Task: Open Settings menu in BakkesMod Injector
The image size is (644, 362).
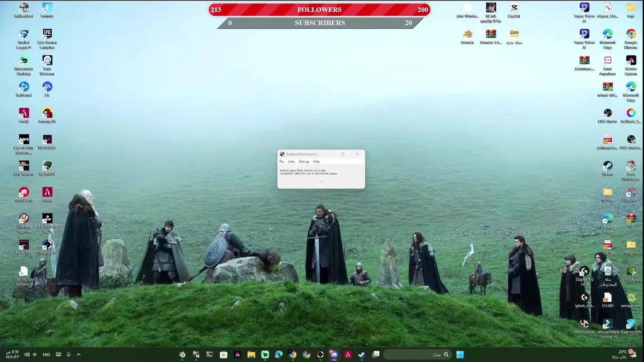Action: click(304, 161)
